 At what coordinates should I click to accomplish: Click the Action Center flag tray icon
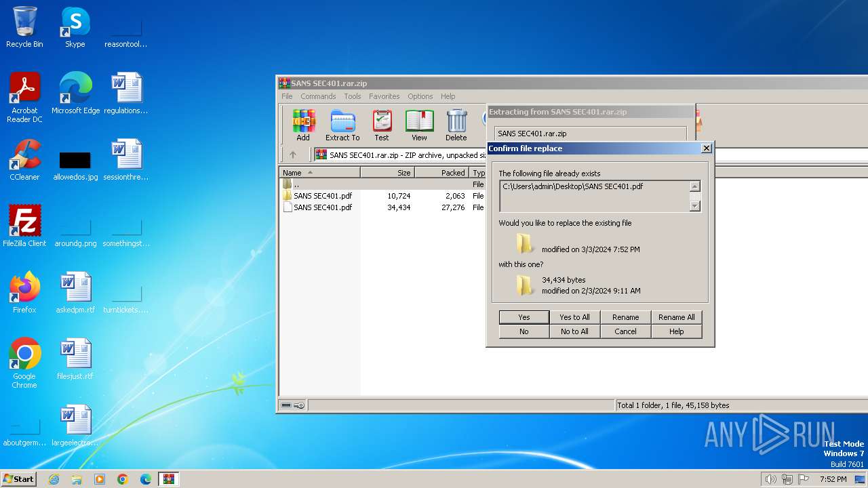tap(804, 479)
